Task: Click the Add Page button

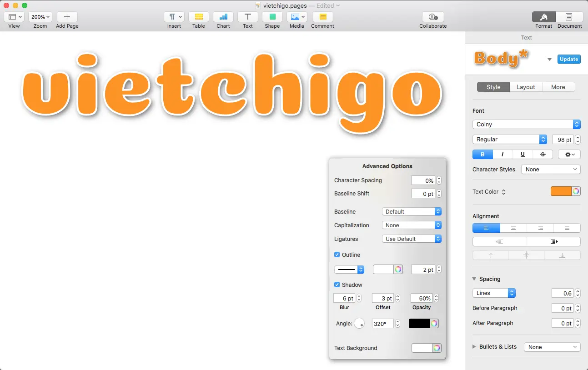Action: coord(67,17)
